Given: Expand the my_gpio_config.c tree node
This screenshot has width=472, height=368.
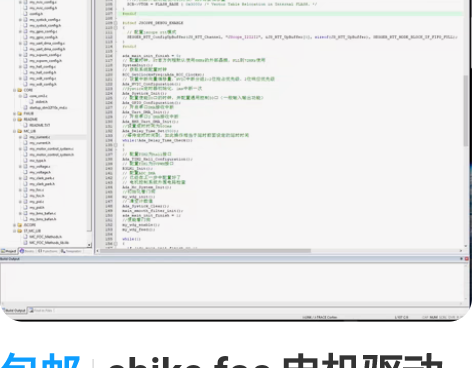Looking at the screenshot, I should (x=20, y=31).
